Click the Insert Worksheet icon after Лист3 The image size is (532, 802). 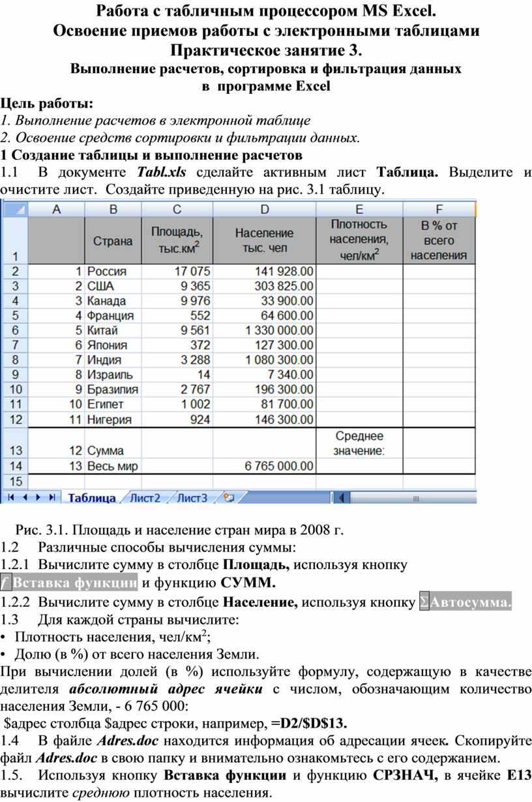pos(229,497)
